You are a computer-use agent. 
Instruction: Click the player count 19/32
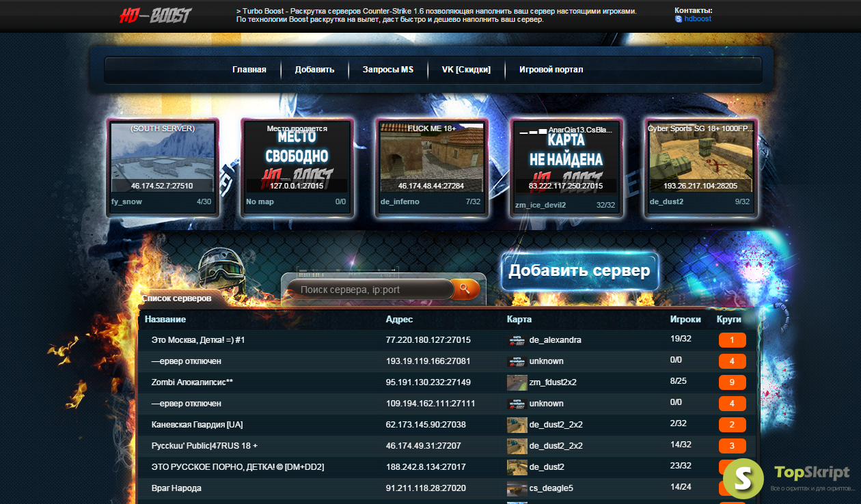pos(681,338)
